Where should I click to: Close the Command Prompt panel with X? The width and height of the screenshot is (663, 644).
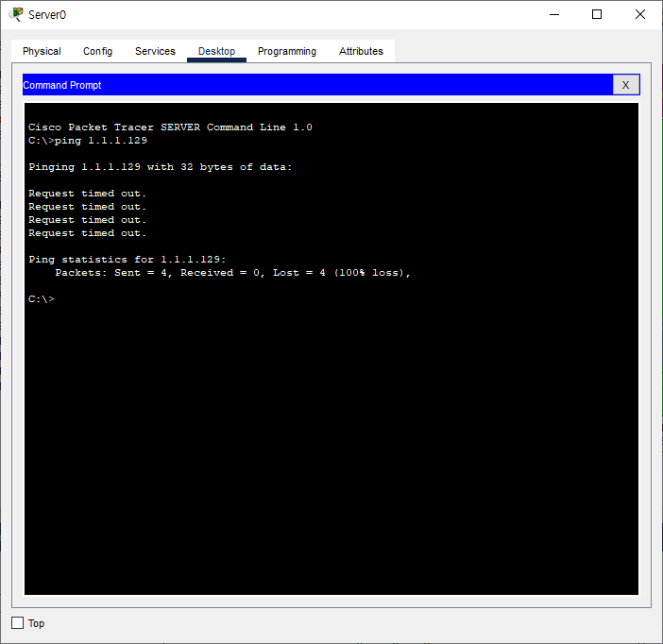pyautogui.click(x=626, y=85)
